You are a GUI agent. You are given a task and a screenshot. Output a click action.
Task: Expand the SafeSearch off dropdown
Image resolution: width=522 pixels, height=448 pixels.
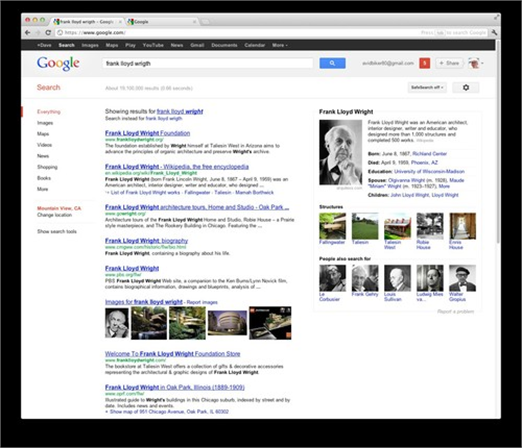click(427, 87)
